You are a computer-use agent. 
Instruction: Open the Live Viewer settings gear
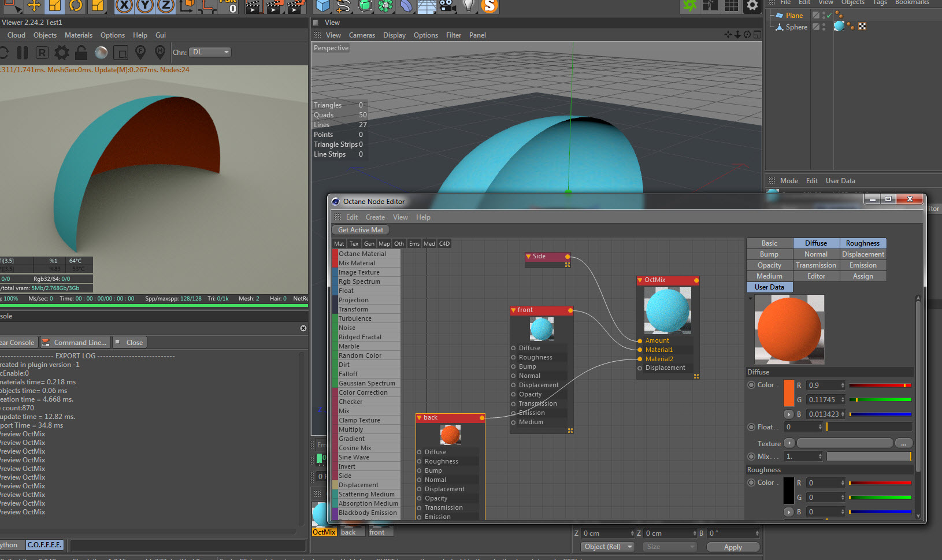pos(61,53)
